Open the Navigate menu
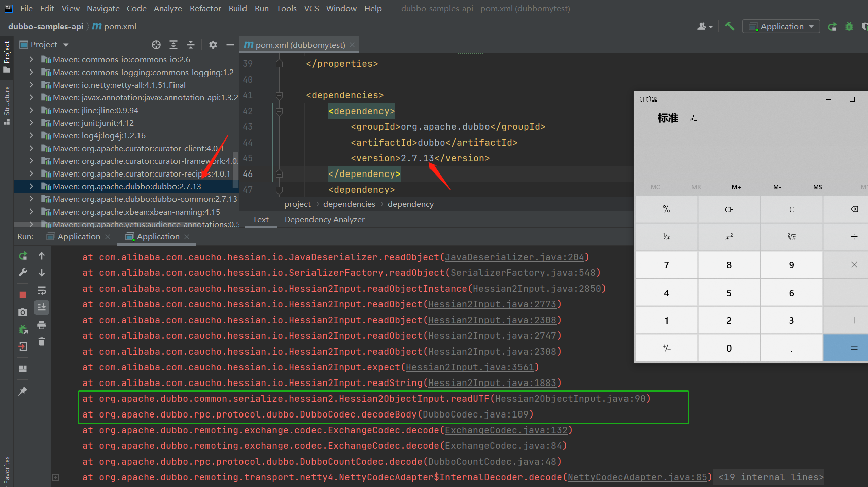 [103, 8]
